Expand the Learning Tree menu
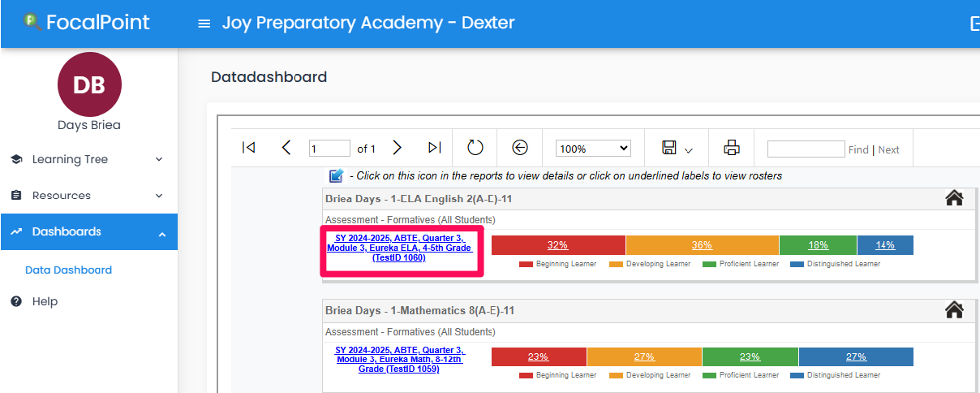This screenshot has width=980, height=393. [x=89, y=159]
